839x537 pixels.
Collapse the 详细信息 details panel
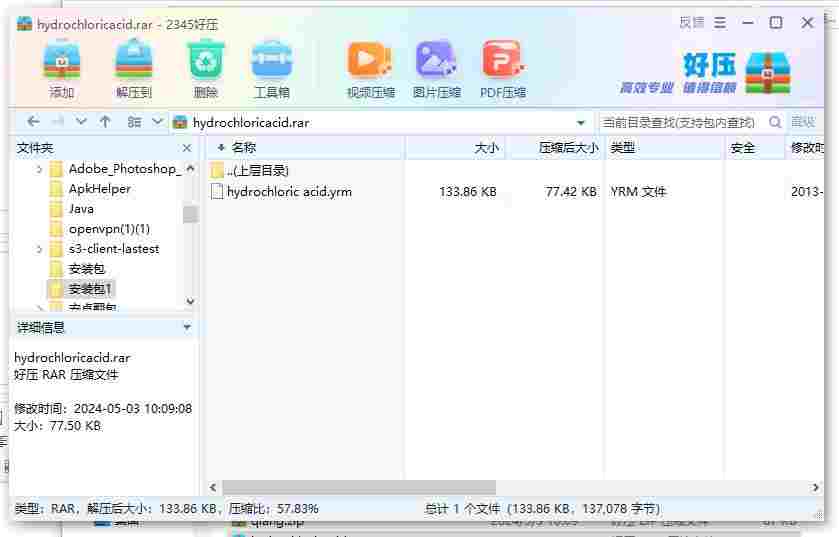click(x=187, y=327)
